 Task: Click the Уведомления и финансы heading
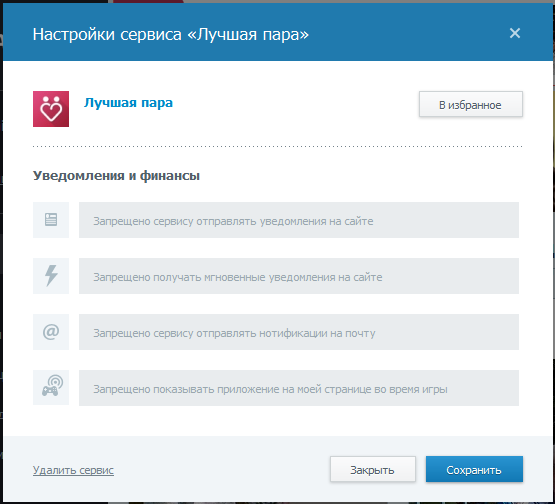[116, 176]
